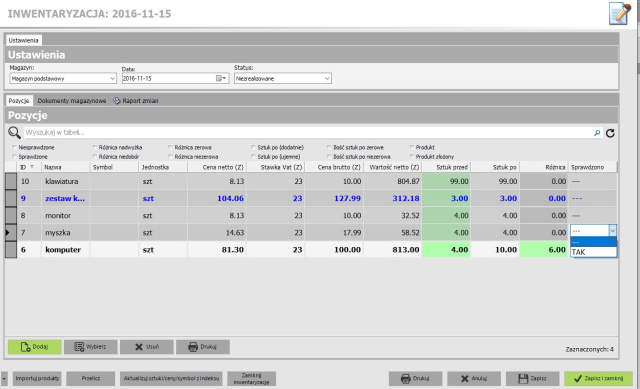Click the Wybierz button

(x=91, y=347)
